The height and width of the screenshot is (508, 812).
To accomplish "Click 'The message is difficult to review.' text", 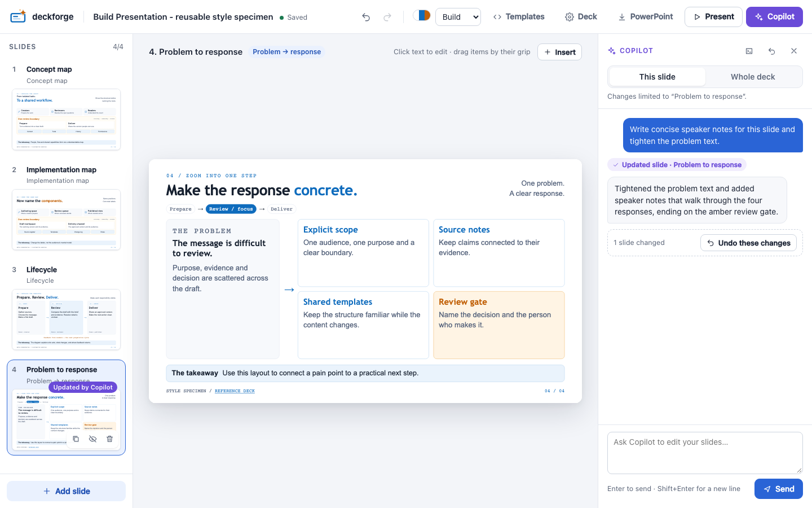I will pos(219,248).
